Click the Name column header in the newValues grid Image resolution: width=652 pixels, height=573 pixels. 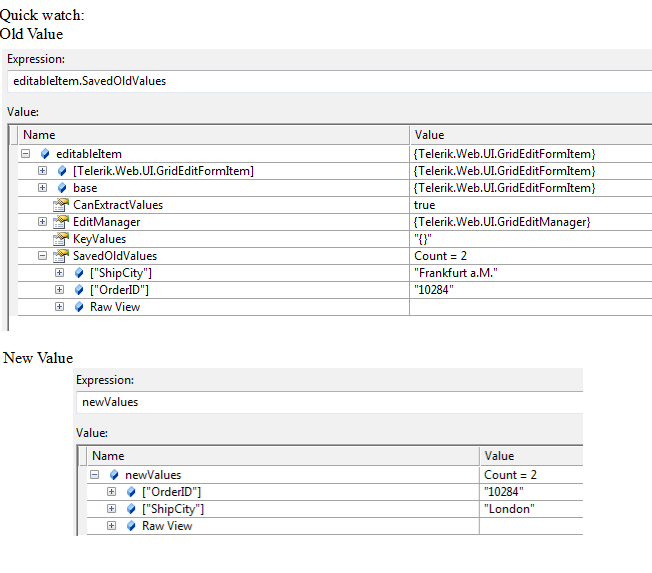click(283, 456)
